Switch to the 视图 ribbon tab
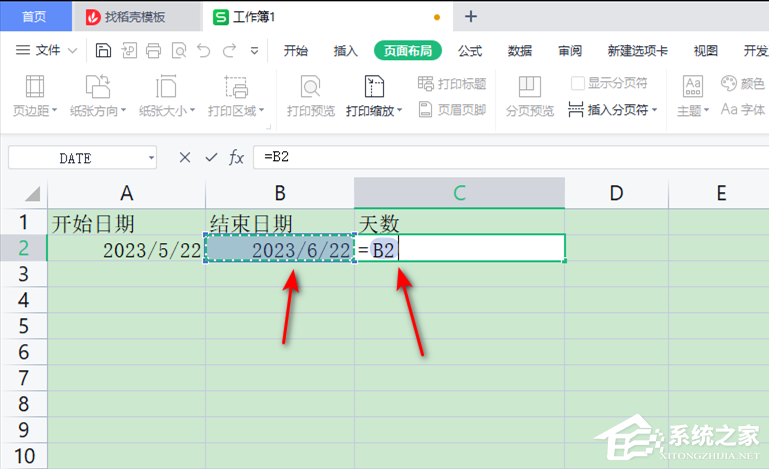769x469 pixels. point(705,51)
